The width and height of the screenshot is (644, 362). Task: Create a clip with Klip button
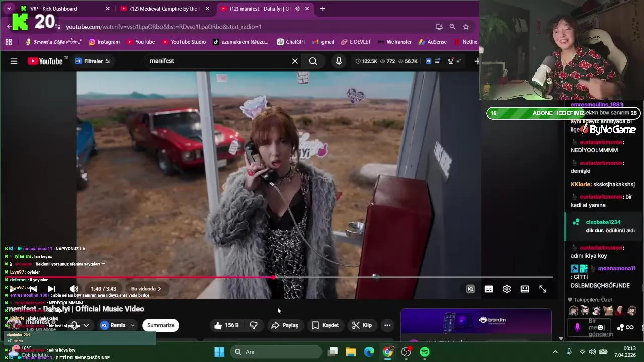pos(362,325)
